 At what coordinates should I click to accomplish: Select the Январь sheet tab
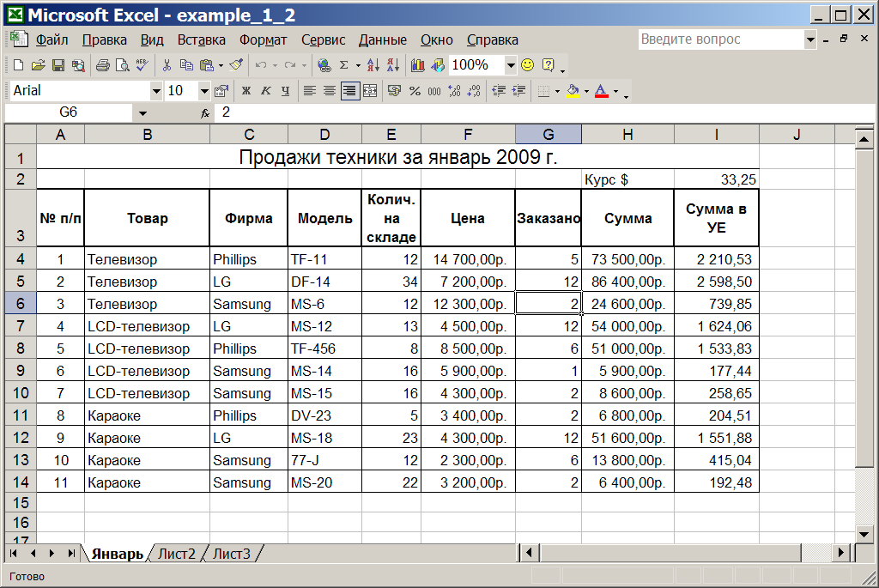point(117,554)
